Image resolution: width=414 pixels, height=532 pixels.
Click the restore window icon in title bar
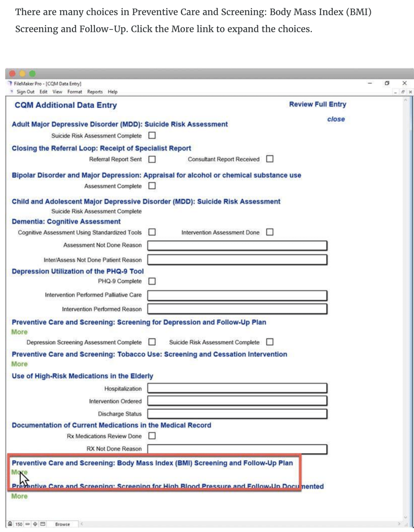point(387,83)
